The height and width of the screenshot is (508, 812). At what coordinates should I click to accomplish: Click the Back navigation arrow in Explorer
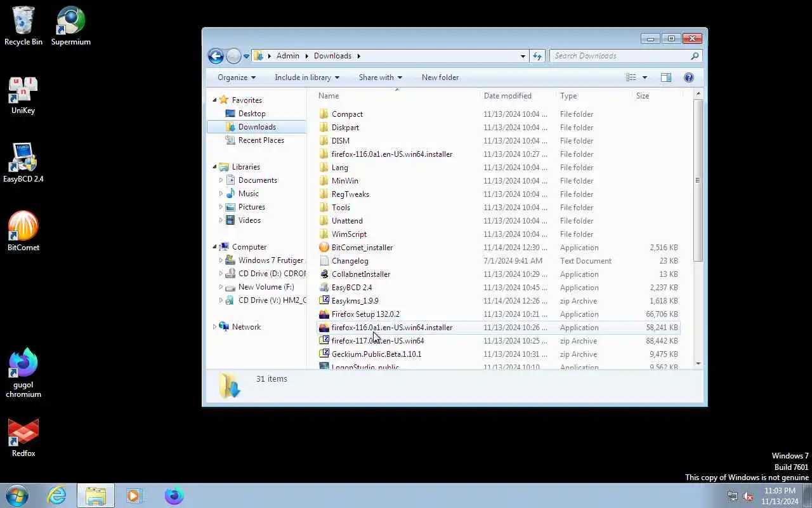[x=216, y=56]
